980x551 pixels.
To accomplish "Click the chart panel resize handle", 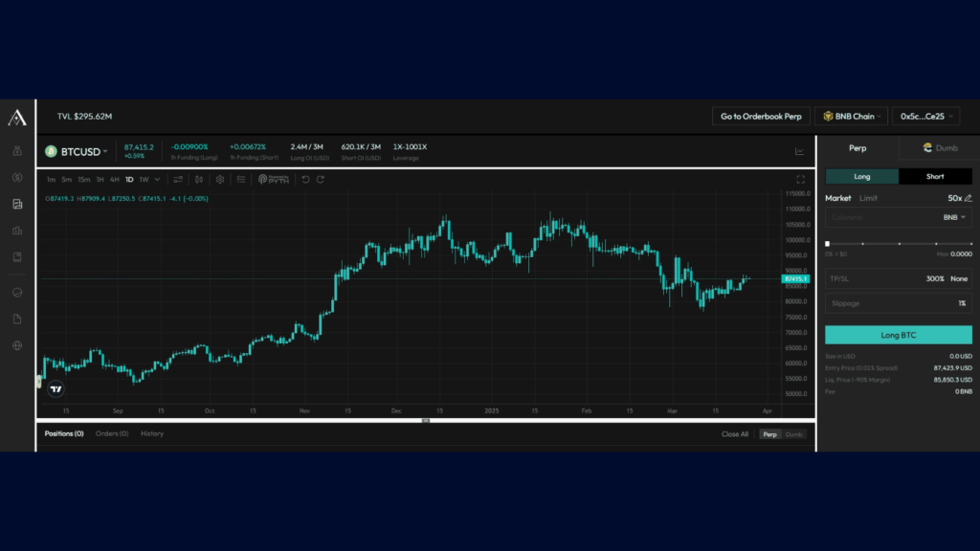I will pyautogui.click(x=426, y=421).
